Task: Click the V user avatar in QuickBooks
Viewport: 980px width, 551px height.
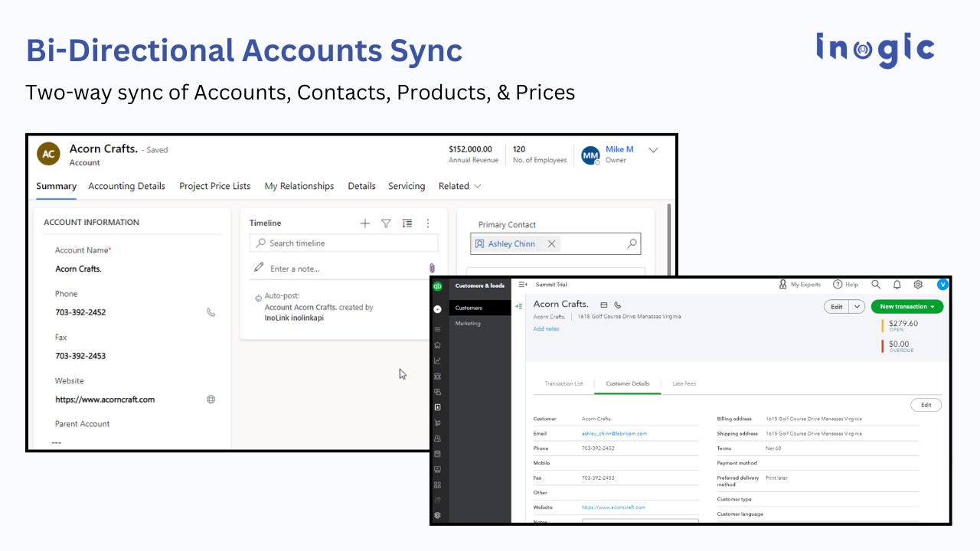Action: click(942, 285)
